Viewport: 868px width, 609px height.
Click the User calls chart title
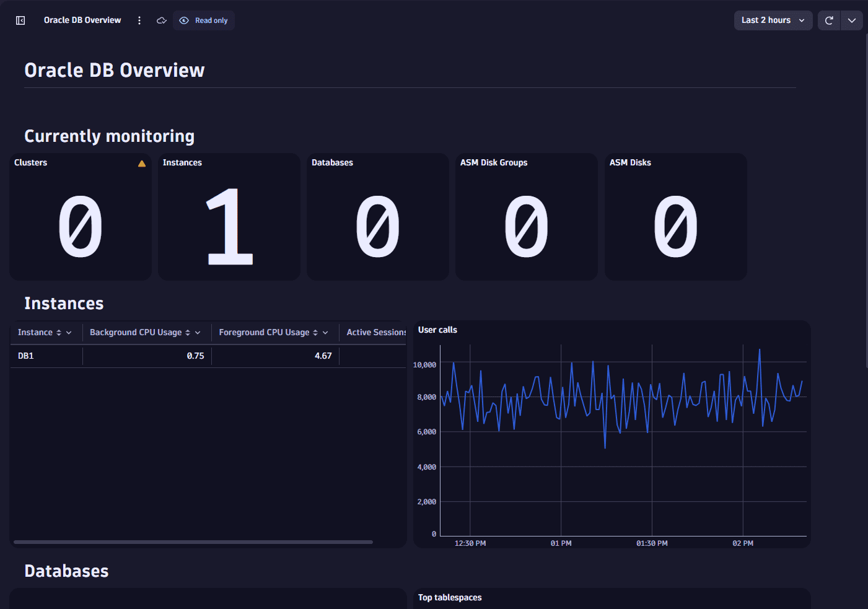pyautogui.click(x=437, y=330)
